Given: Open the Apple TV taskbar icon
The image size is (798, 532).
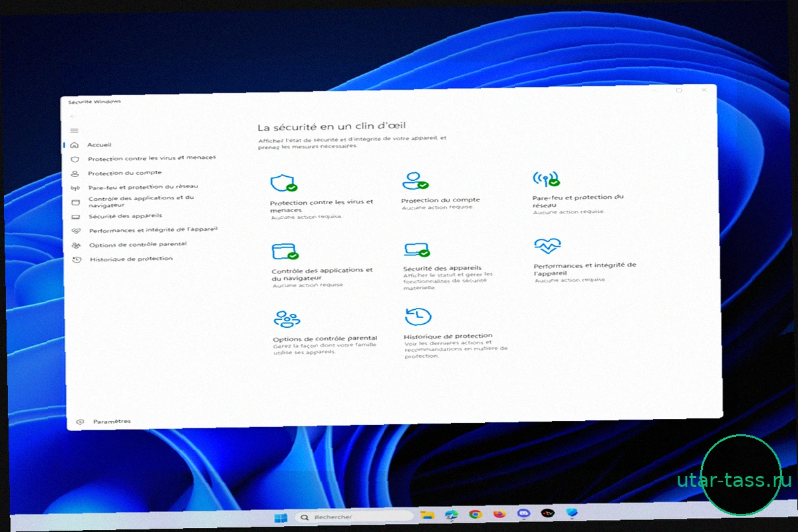Looking at the screenshot, I should 547,513.
